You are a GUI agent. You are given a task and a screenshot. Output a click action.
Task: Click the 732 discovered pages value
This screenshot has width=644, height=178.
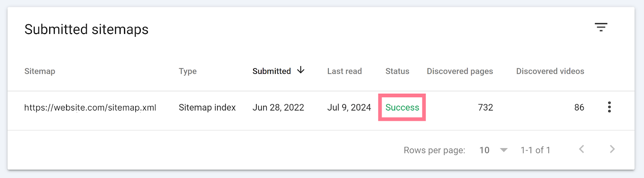(x=485, y=107)
